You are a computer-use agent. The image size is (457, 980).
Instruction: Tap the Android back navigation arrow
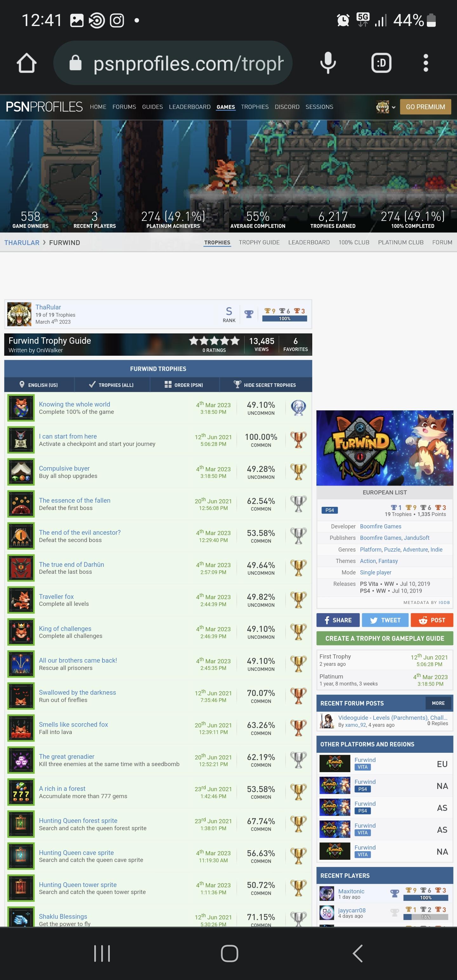coord(357,953)
